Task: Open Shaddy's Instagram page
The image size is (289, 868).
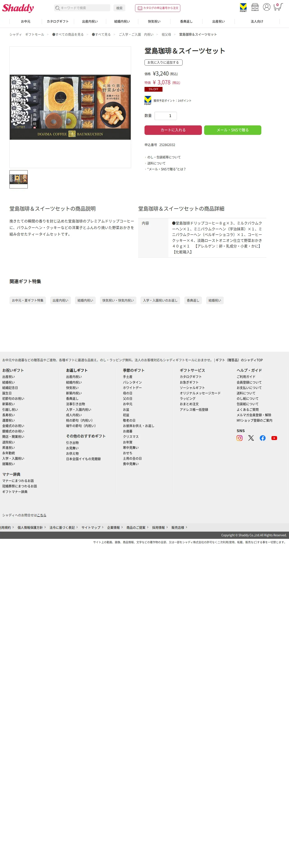Action: tap(239, 438)
